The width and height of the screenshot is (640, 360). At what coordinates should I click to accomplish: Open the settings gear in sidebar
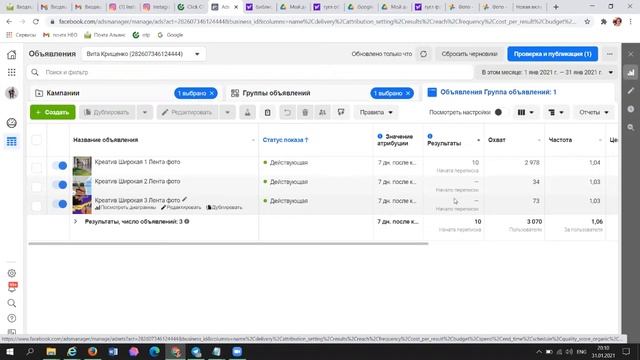point(11,273)
